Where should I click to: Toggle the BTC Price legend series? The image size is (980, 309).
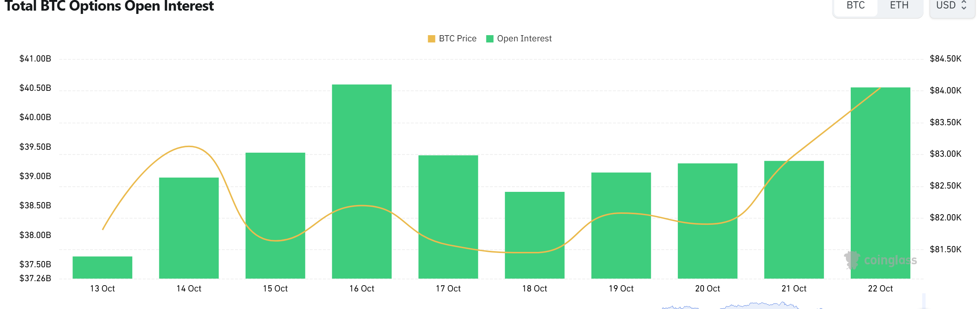point(452,38)
